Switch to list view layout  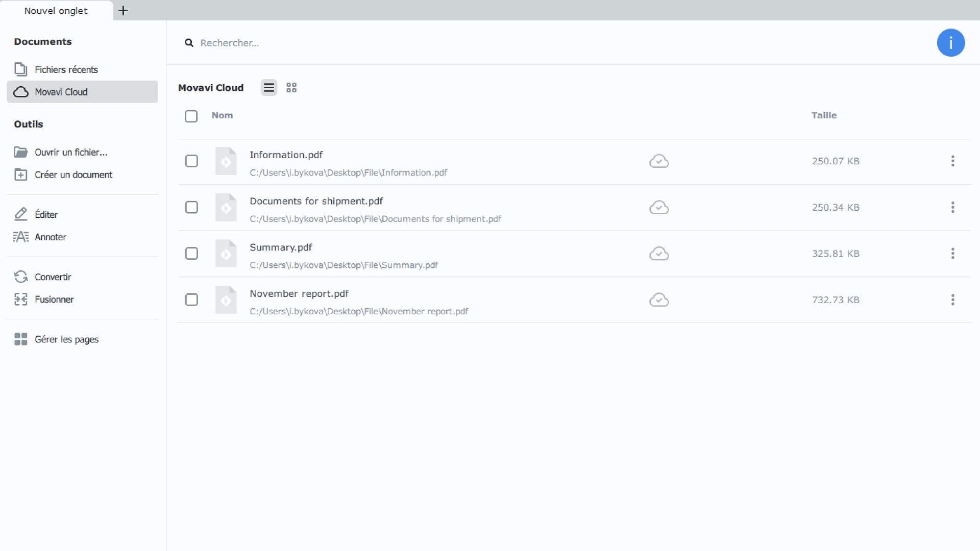click(x=269, y=88)
